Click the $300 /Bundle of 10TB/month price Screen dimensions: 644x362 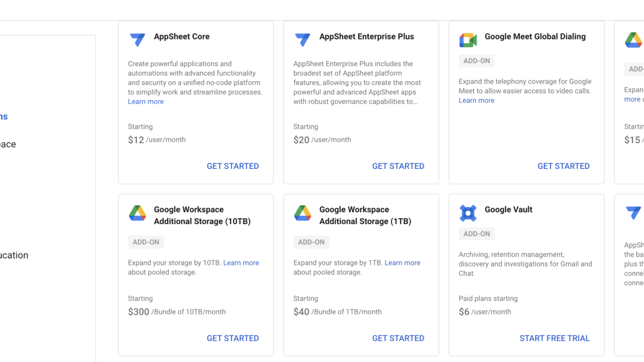point(177,312)
